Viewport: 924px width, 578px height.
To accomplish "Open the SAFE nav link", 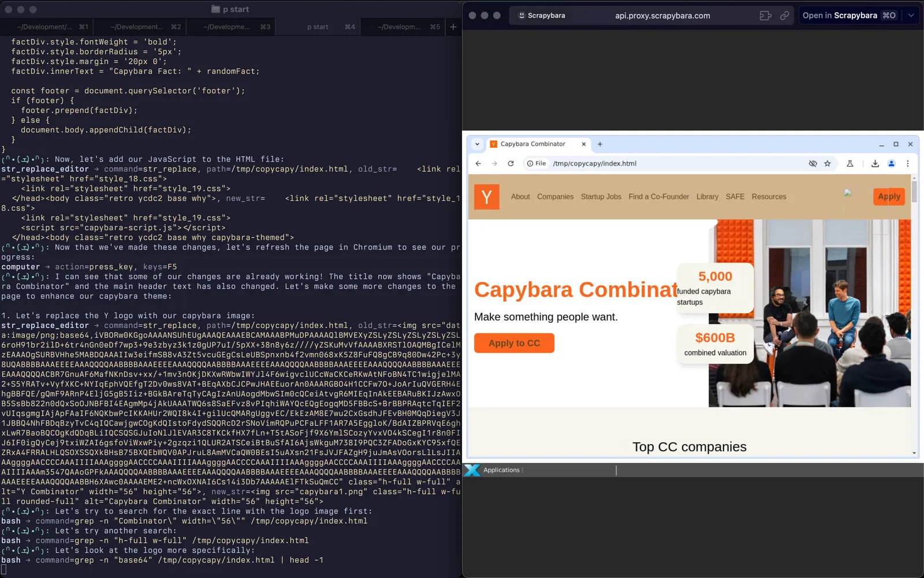I will point(735,197).
